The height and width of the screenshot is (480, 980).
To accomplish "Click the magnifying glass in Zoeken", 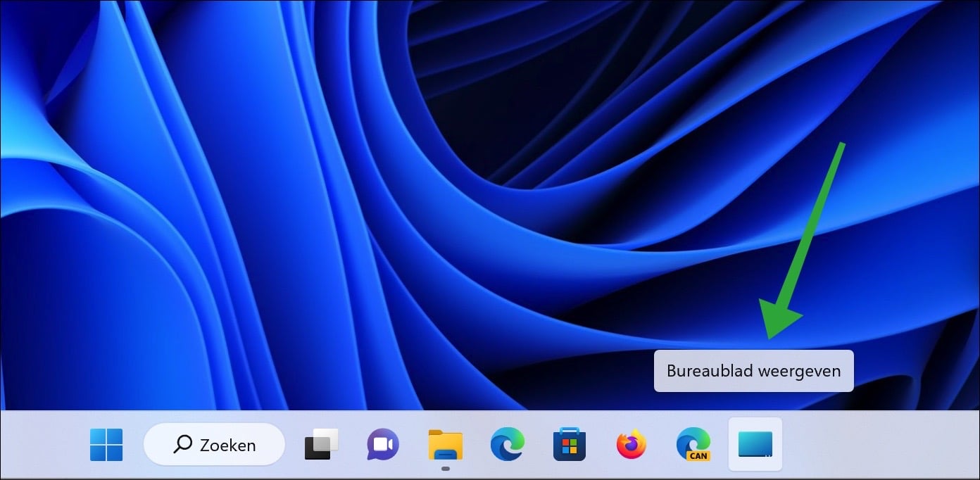I will [183, 445].
